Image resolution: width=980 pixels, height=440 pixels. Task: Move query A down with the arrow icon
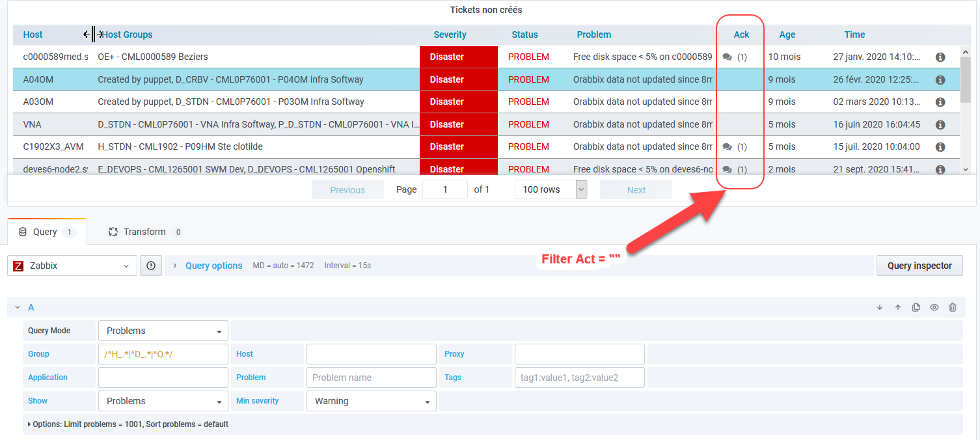(x=880, y=307)
